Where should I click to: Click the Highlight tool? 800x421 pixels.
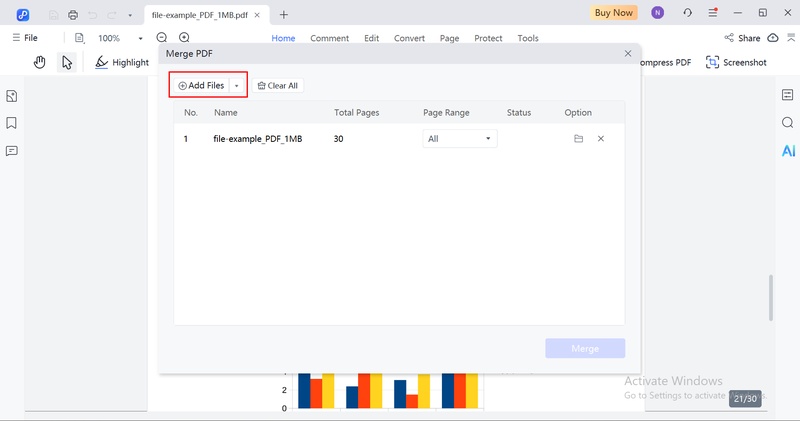coord(122,62)
